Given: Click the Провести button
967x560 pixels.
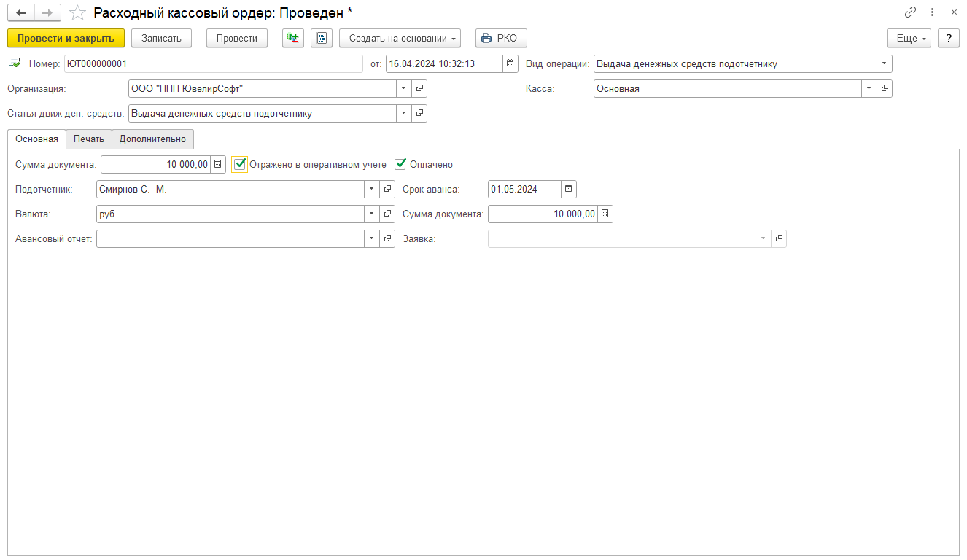Looking at the screenshot, I should (x=237, y=38).
